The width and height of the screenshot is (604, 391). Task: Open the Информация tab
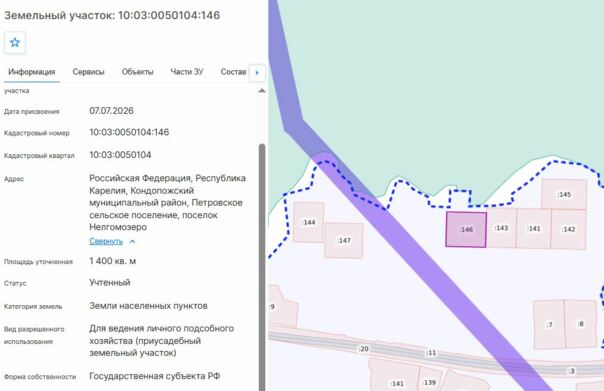coord(32,72)
